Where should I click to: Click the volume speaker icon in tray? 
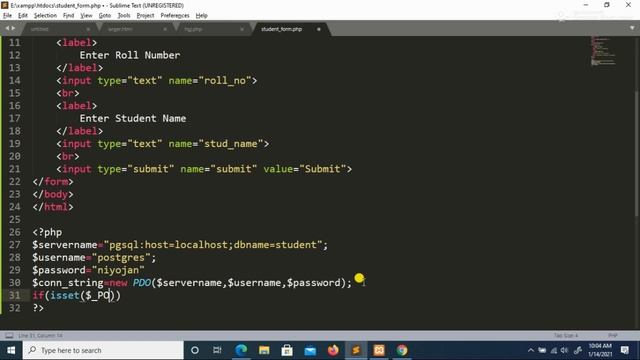(564, 350)
